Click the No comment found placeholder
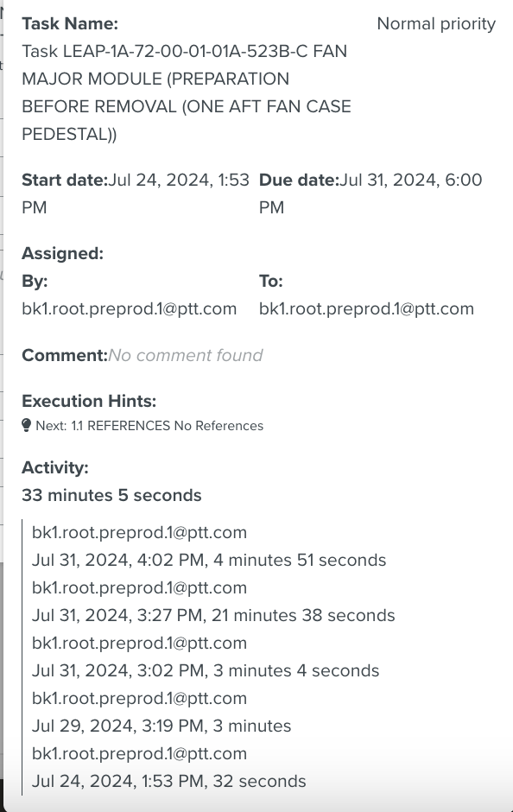This screenshot has height=812, width=513. coord(186,355)
